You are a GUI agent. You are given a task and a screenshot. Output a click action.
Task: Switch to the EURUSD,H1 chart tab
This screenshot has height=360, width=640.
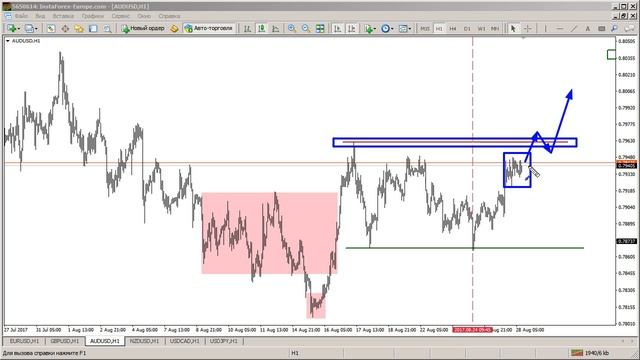tap(24, 341)
